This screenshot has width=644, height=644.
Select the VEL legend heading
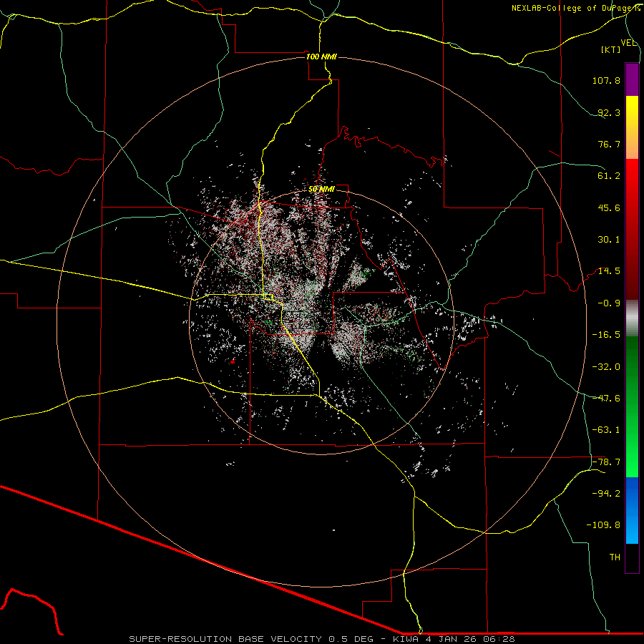pyautogui.click(x=628, y=43)
